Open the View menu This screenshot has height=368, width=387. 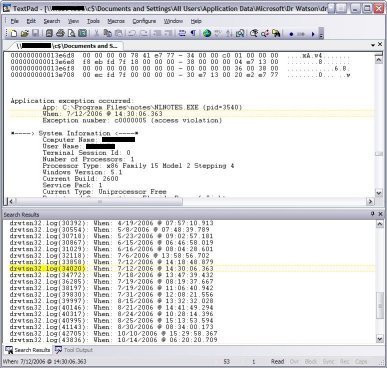(73, 21)
